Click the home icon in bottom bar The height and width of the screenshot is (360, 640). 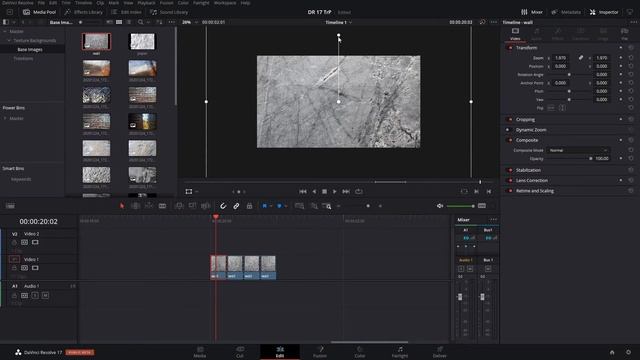click(612, 352)
